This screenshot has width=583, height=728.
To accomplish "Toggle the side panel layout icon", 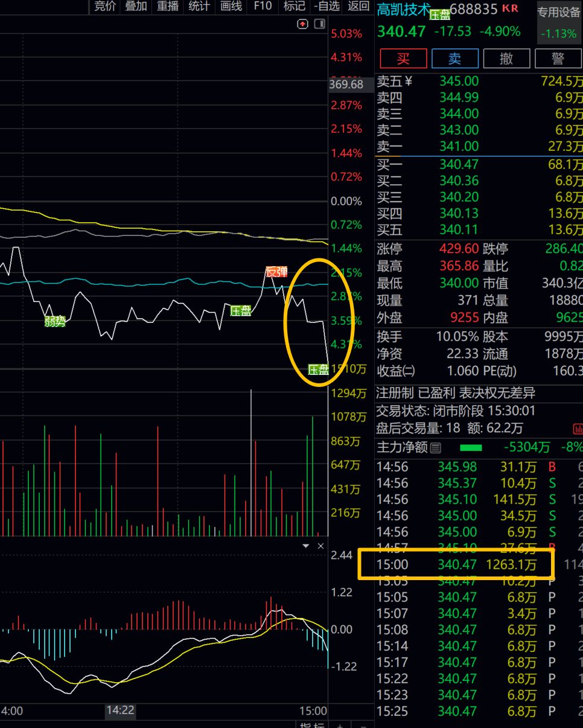I will click(319, 24).
